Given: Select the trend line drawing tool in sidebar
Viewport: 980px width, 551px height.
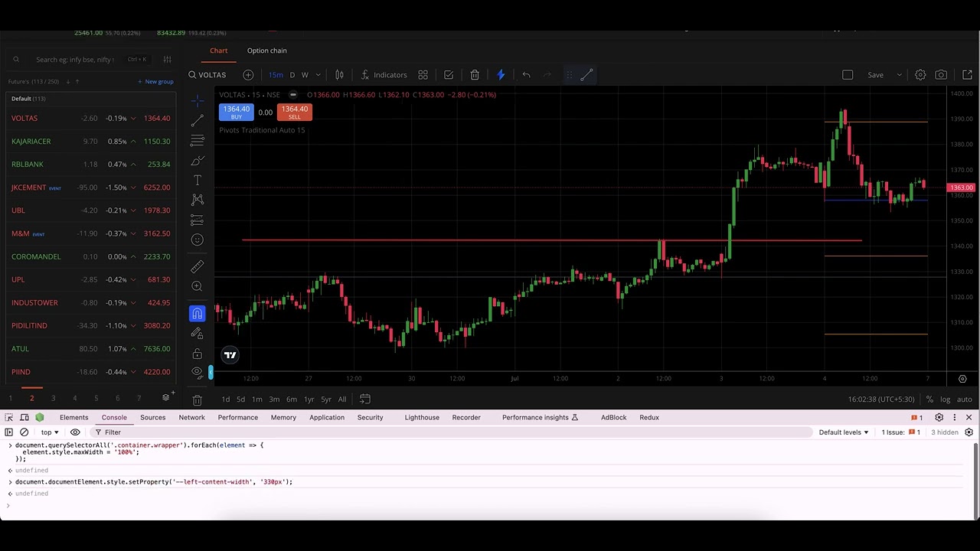Looking at the screenshot, I should [x=198, y=121].
